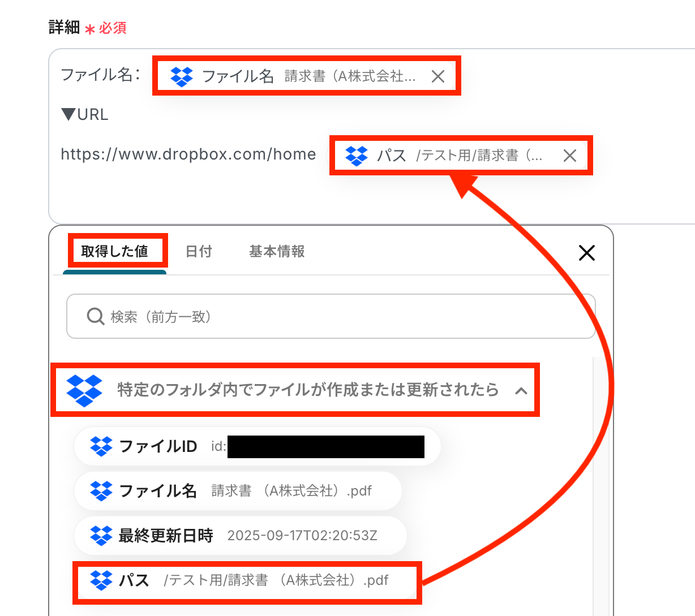Click the Dropbox icon next to 最終更新日時

[x=101, y=535]
